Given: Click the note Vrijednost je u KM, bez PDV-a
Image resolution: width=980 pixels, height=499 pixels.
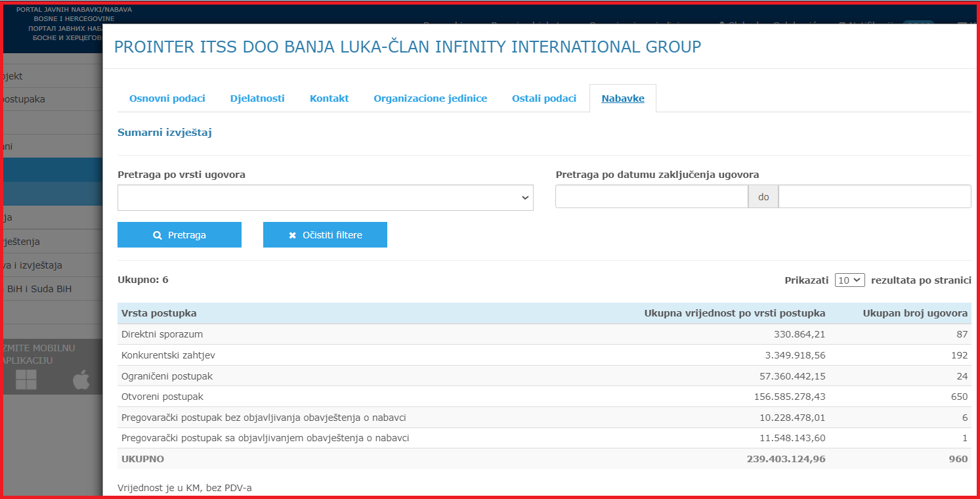Looking at the screenshot, I should click(184, 488).
